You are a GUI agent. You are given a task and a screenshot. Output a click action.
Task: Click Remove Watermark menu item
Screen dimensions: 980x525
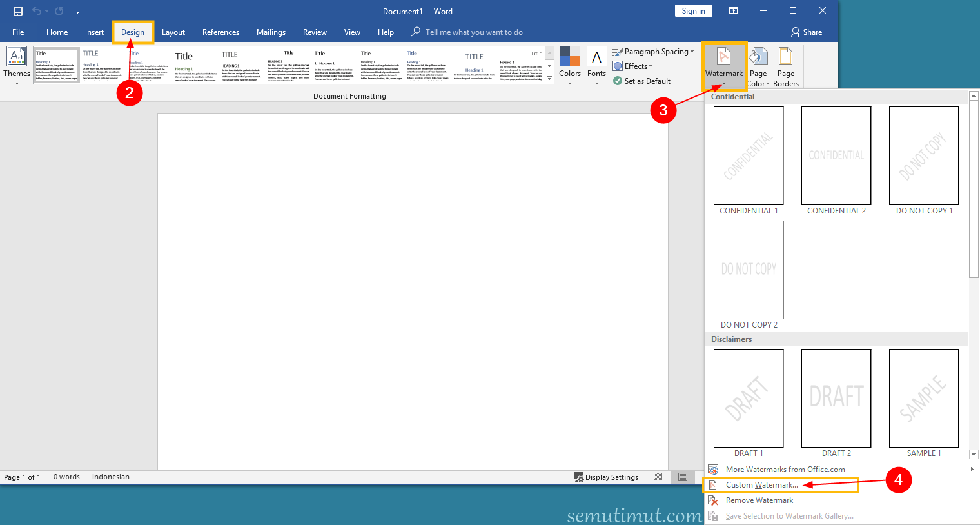(x=759, y=500)
